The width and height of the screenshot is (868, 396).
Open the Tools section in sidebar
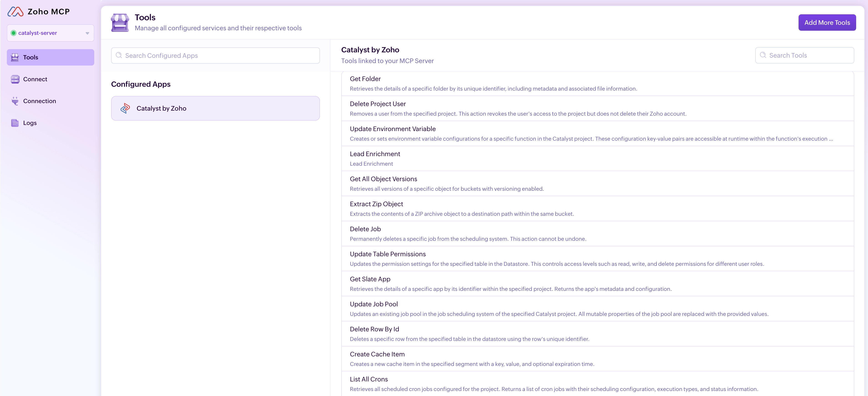pyautogui.click(x=51, y=58)
